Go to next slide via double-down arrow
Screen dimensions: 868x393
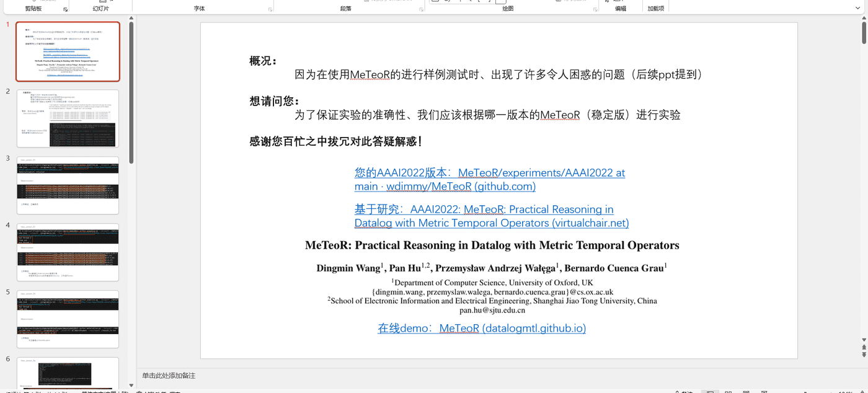(x=864, y=355)
